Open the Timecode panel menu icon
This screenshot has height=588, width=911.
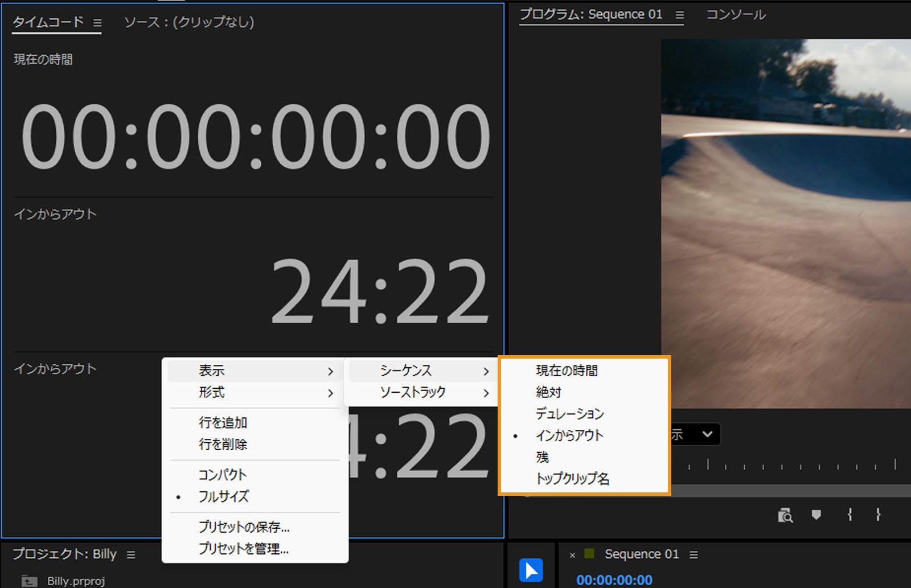98,22
